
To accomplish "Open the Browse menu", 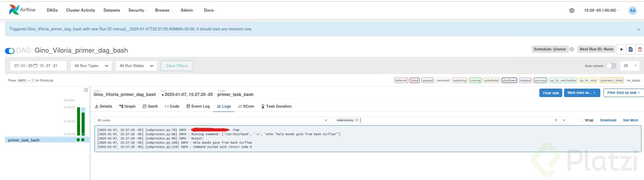I will point(163,10).
